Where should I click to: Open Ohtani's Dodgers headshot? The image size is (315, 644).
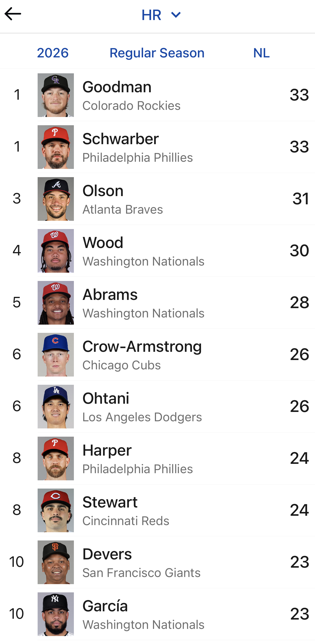[x=56, y=406]
